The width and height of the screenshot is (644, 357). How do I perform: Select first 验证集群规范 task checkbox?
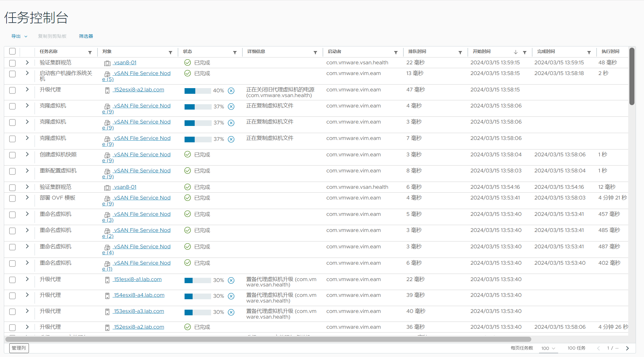(x=12, y=63)
